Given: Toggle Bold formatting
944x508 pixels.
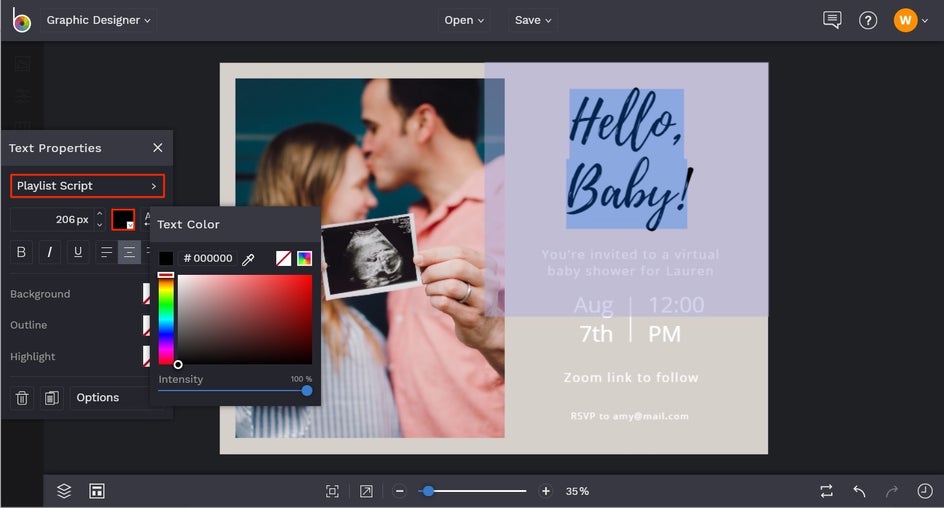Looking at the screenshot, I should pyautogui.click(x=21, y=252).
